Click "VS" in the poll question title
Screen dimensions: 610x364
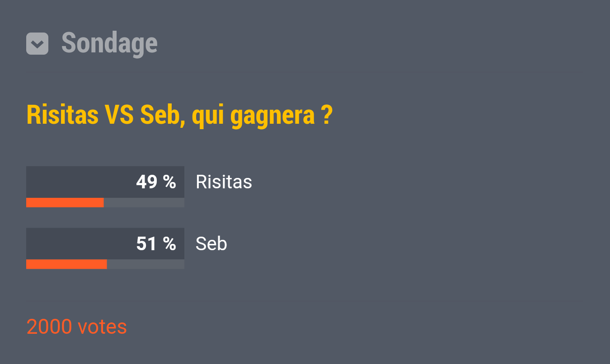tap(119, 115)
